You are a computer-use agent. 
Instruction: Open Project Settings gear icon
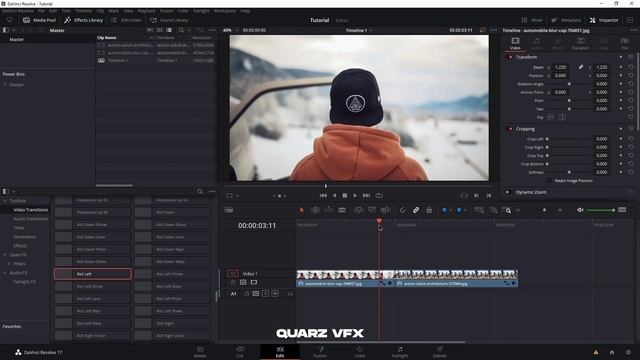[628, 352]
